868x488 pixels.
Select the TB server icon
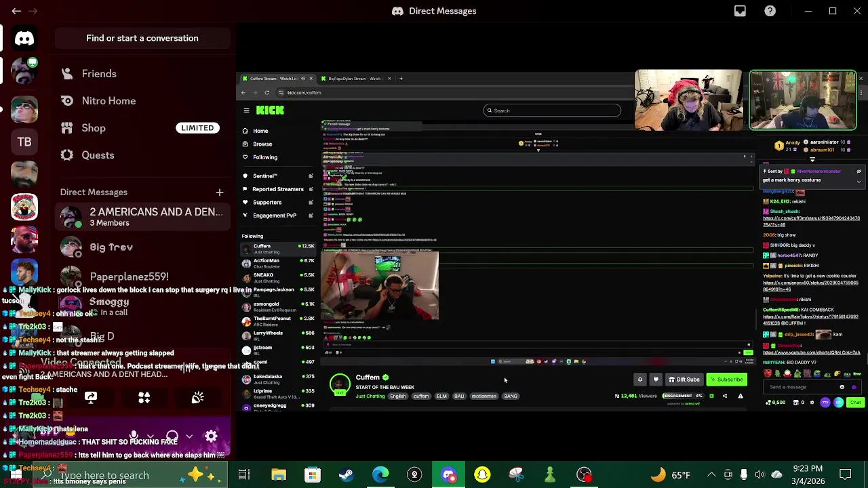click(24, 142)
